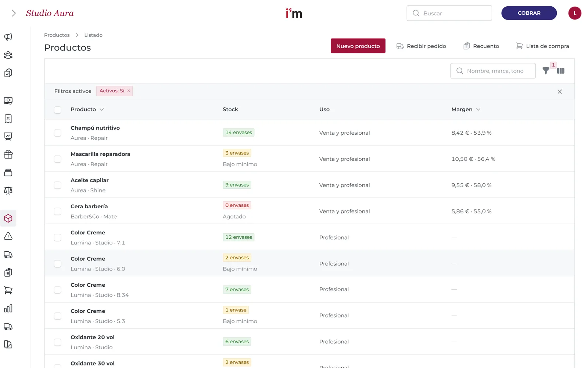Open Recuento action
Image resolution: width=588 pixels, height=368 pixels.
pyautogui.click(x=481, y=46)
